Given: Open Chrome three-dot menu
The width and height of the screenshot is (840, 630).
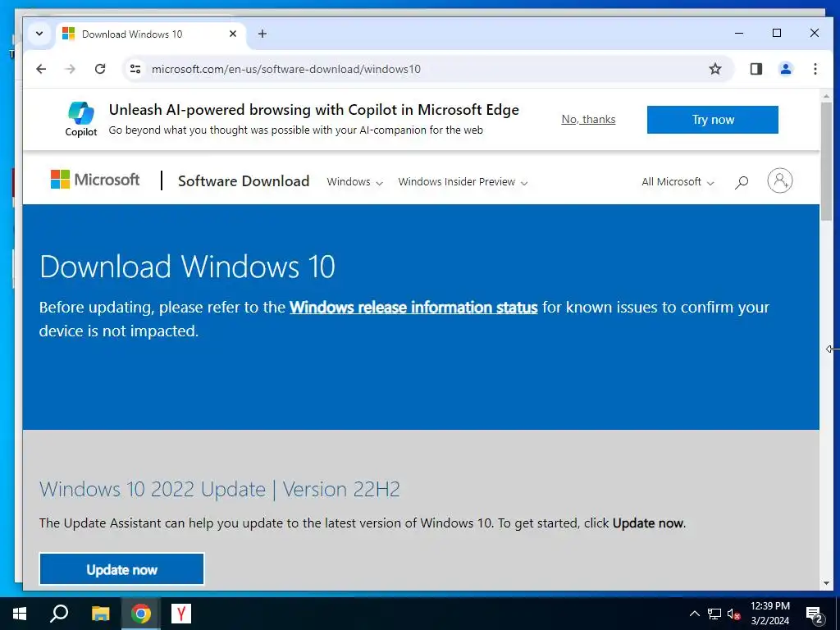Looking at the screenshot, I should pos(815,69).
